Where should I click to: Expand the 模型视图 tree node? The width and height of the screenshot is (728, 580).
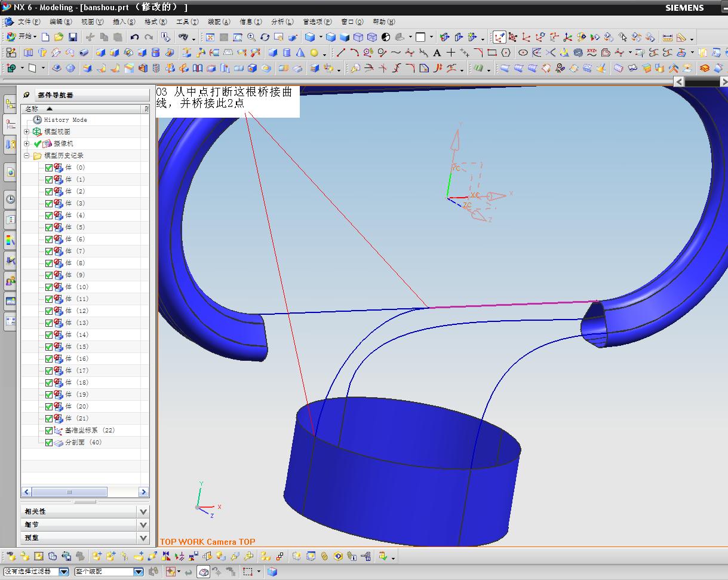pyautogui.click(x=26, y=131)
